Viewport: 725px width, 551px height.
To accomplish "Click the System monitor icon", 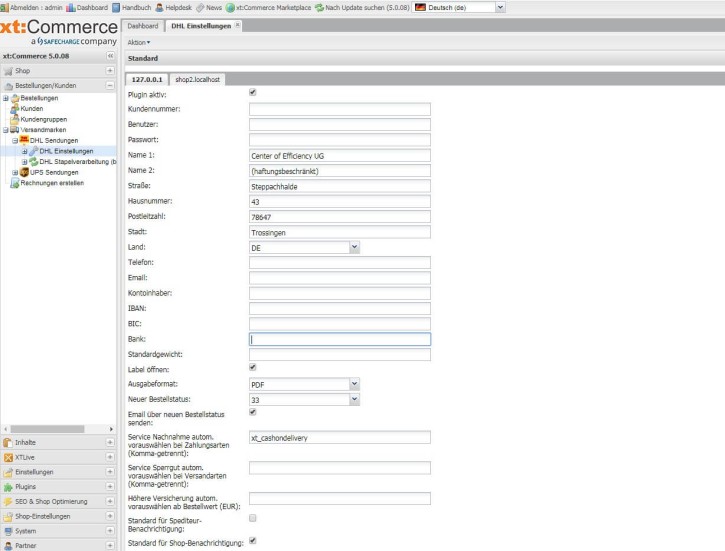I will [8, 531].
